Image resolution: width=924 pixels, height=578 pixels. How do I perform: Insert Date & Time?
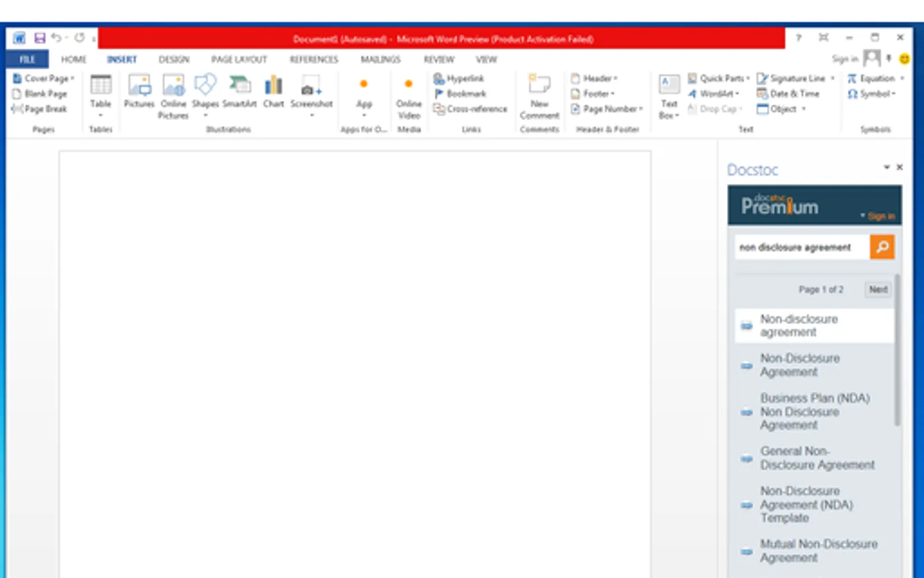tap(788, 94)
